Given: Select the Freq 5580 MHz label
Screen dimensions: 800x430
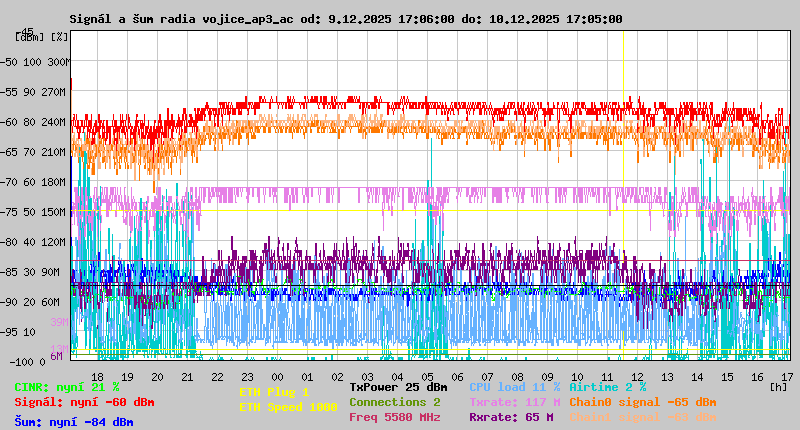Looking at the screenshot, I should click(x=394, y=417).
